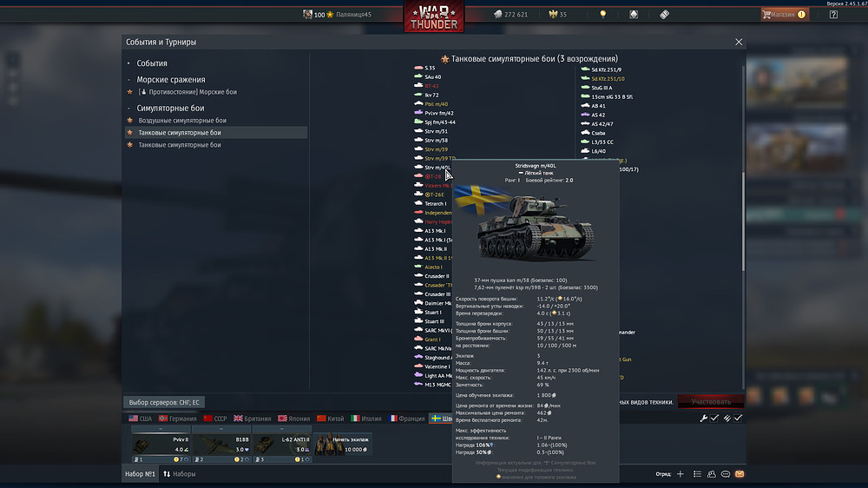Open the Наборы presets button
Screen dimensions: 868x488
[179, 474]
